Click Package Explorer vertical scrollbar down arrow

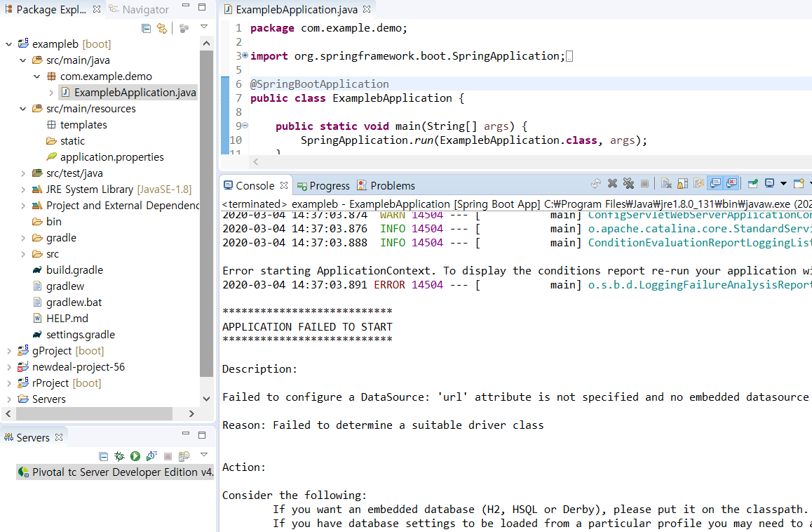pyautogui.click(x=206, y=399)
